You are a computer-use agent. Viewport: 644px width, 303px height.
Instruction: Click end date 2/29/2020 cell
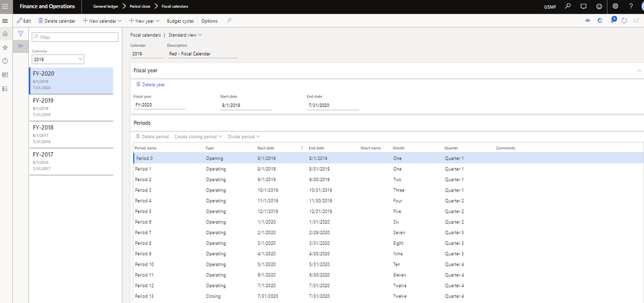[x=319, y=233]
